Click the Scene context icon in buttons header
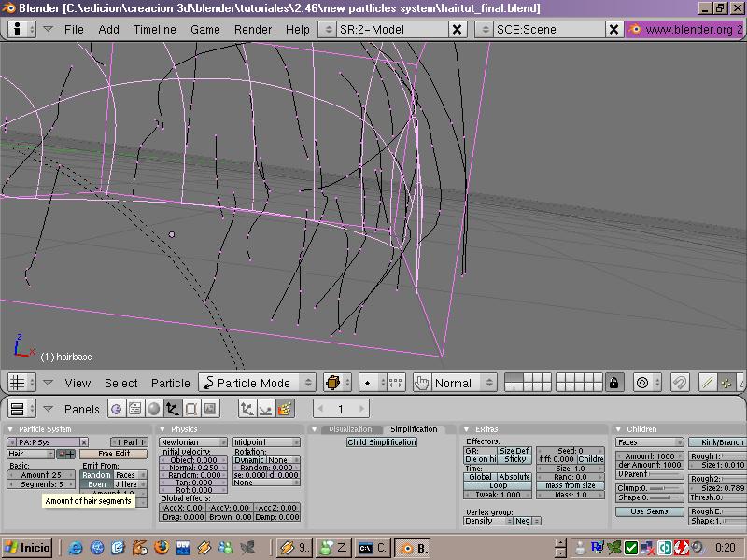The image size is (747, 560). tap(209, 409)
